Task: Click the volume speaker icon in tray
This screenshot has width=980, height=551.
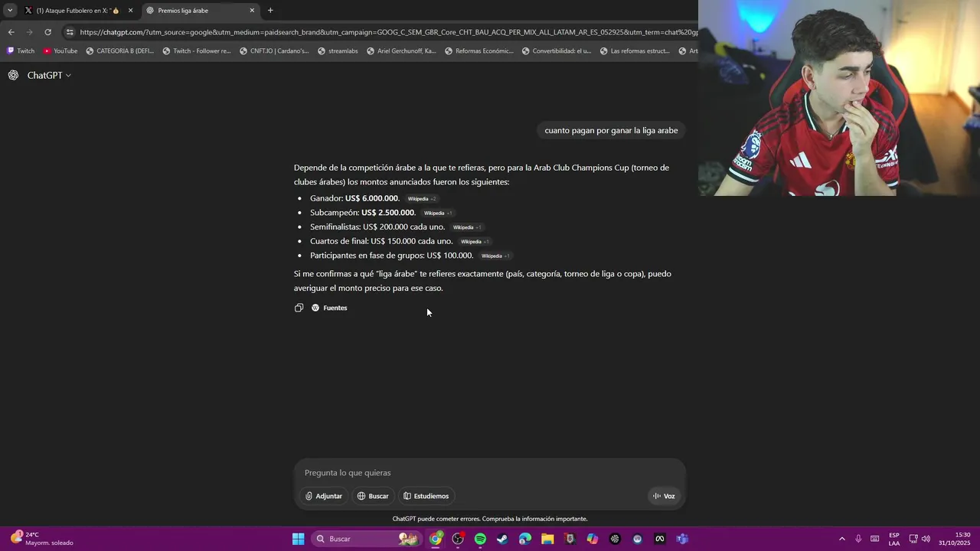Action: [x=926, y=539]
